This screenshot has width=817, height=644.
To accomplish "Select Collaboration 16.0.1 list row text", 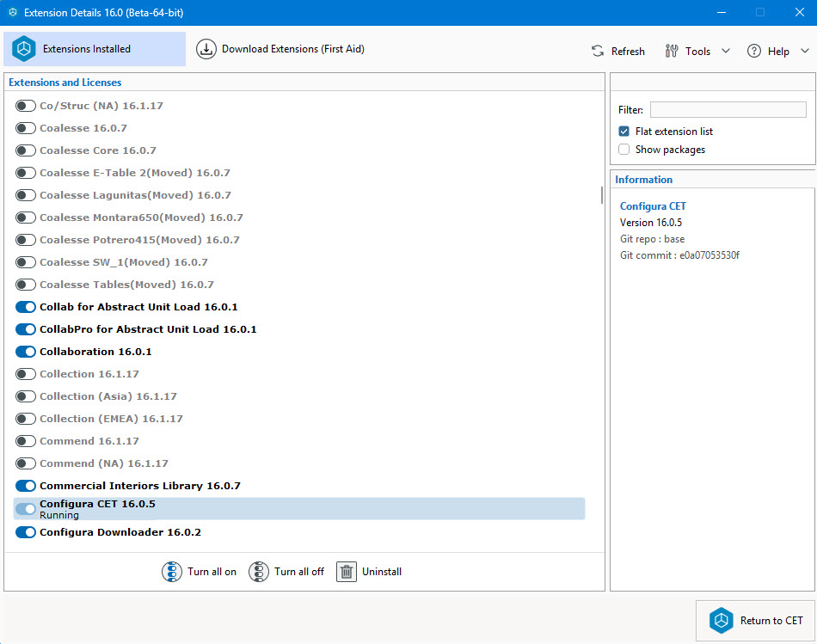I will (95, 352).
